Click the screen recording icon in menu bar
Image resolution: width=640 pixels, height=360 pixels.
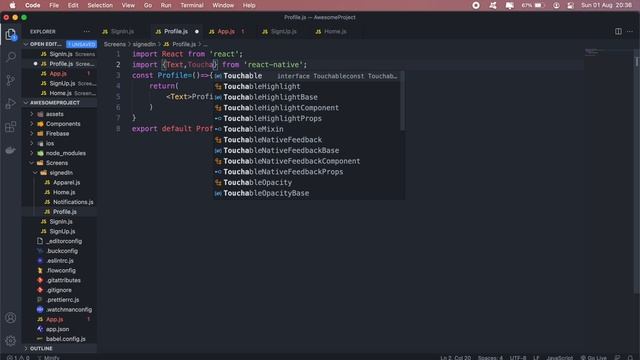pyautogui.click(x=476, y=5)
